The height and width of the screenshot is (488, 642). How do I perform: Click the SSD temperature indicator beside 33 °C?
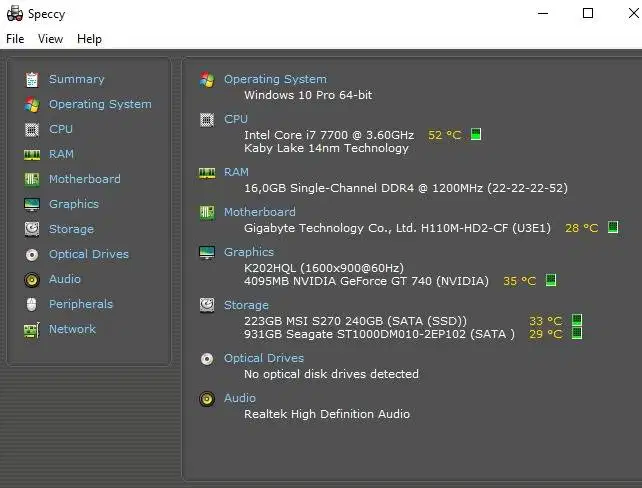(x=577, y=320)
